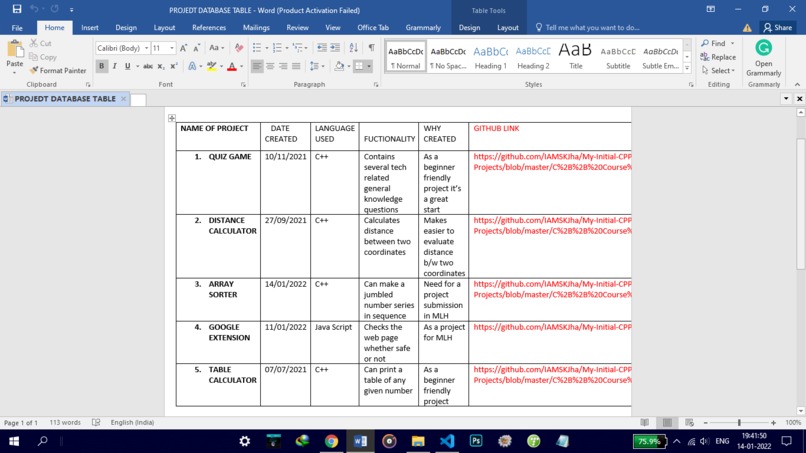Image resolution: width=806 pixels, height=453 pixels.
Task: Click the table move handle
Action: 172,118
